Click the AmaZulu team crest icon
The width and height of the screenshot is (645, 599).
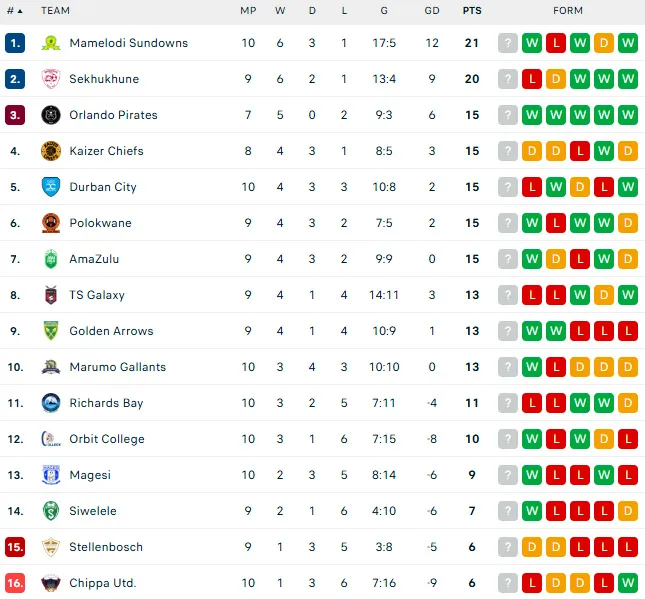(x=51, y=259)
